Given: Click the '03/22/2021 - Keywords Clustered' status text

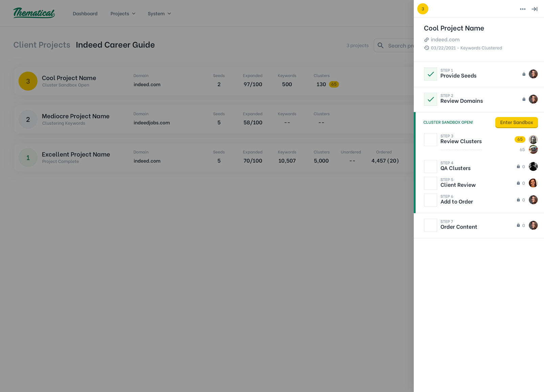Looking at the screenshot, I should tap(466, 48).
